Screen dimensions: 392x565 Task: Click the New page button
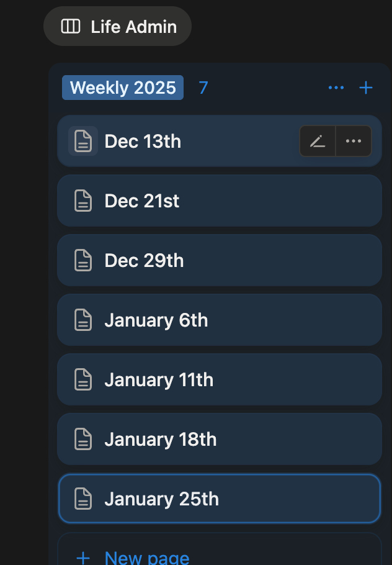[x=147, y=558]
